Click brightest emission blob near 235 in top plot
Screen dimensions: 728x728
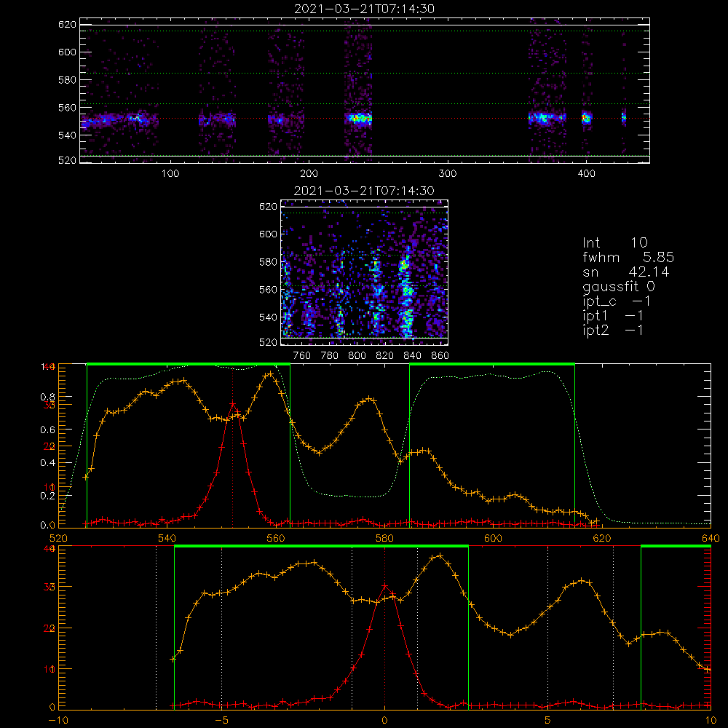tap(358, 119)
